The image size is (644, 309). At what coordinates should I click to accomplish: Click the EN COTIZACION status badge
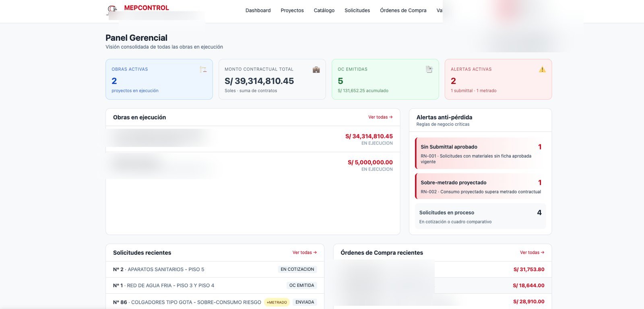point(297,270)
